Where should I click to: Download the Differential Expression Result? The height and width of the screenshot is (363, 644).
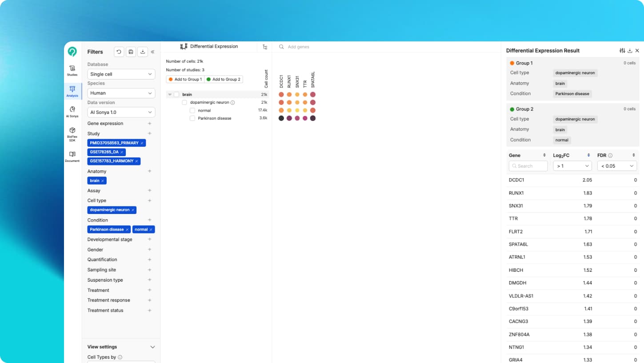(630, 51)
